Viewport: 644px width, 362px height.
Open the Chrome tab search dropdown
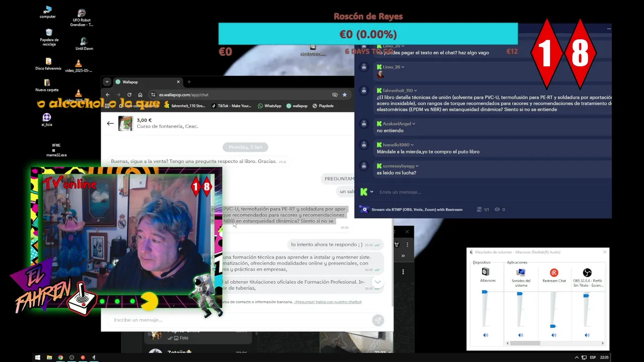pyautogui.click(x=107, y=82)
